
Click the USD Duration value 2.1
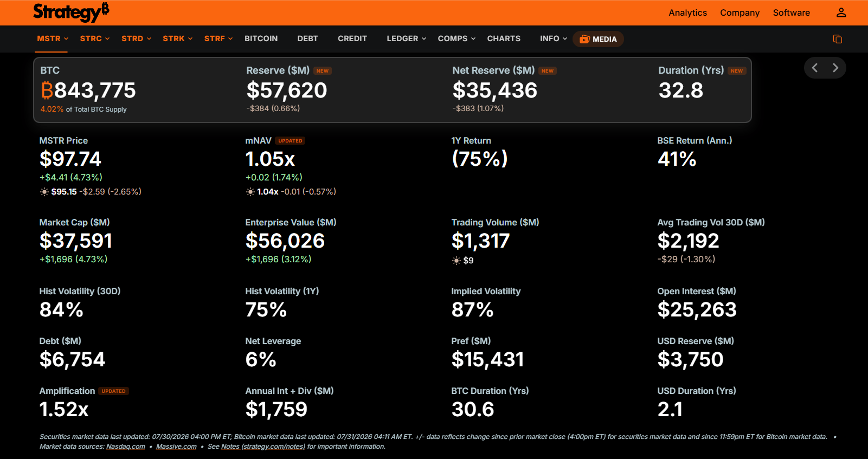click(x=670, y=410)
